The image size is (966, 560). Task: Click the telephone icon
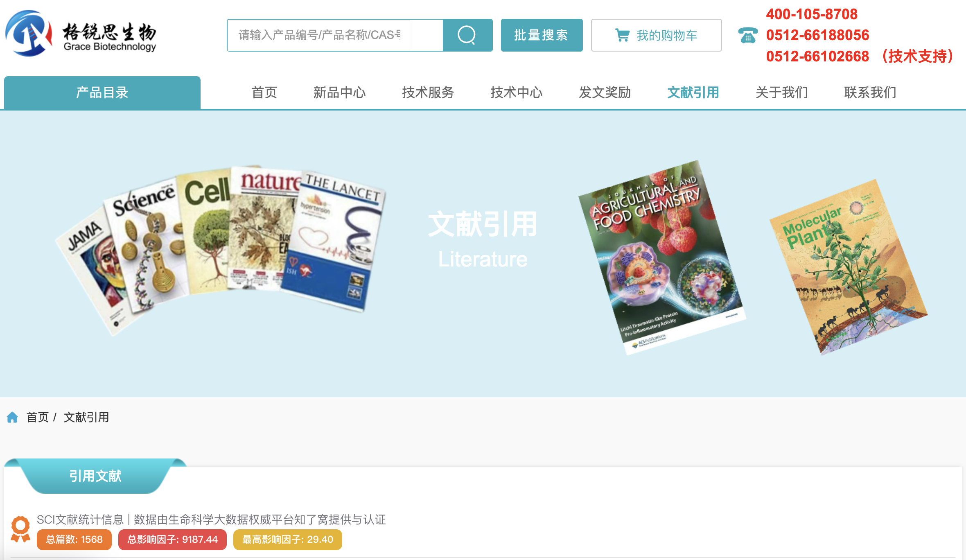click(748, 35)
